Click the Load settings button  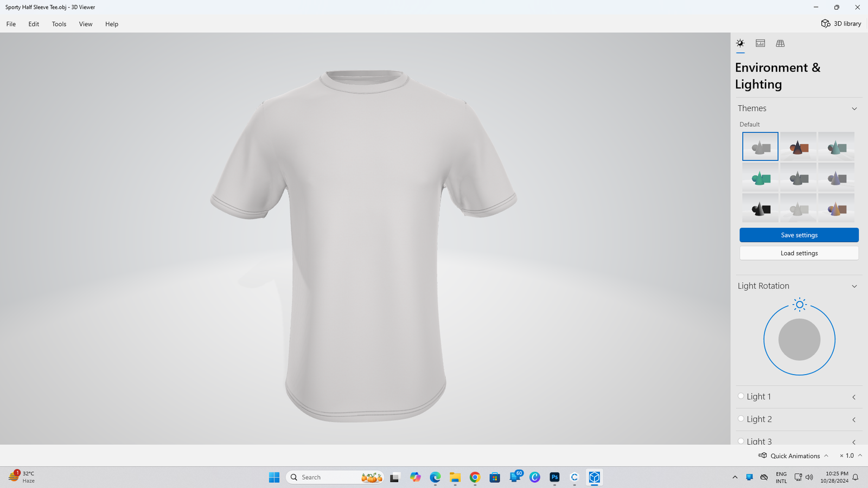[x=799, y=253]
